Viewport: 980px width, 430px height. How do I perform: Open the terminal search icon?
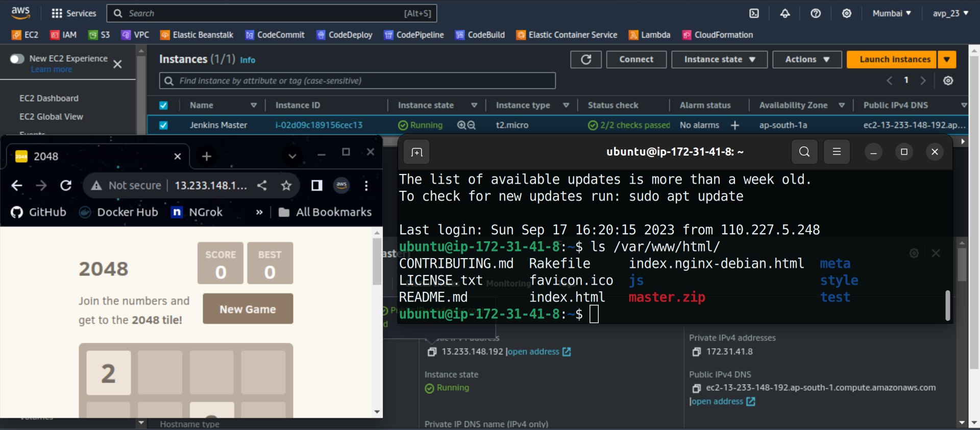[x=804, y=151]
